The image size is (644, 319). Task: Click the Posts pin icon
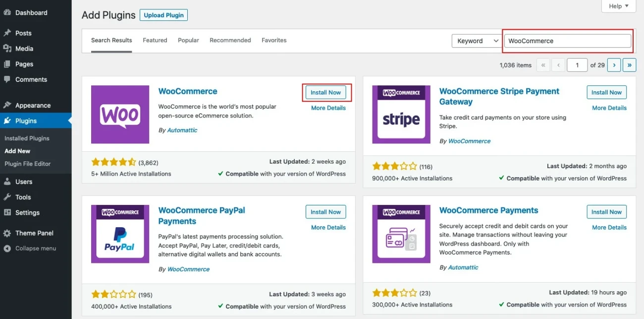(8, 33)
